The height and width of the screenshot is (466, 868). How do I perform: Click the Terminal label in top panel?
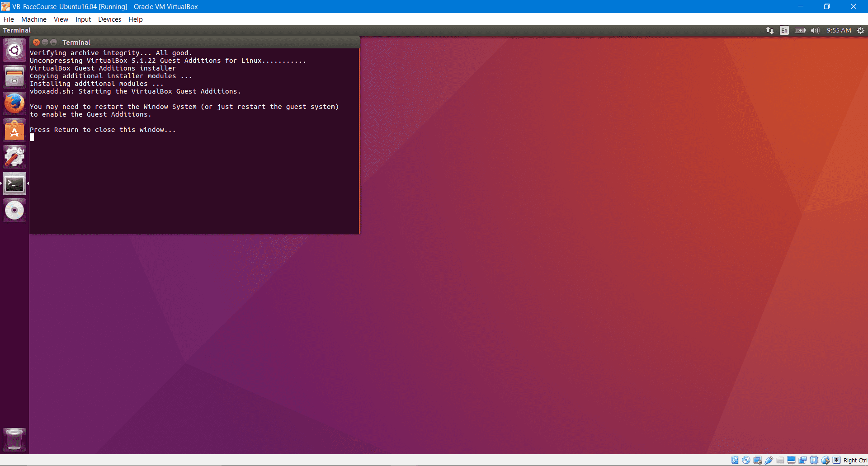click(17, 30)
